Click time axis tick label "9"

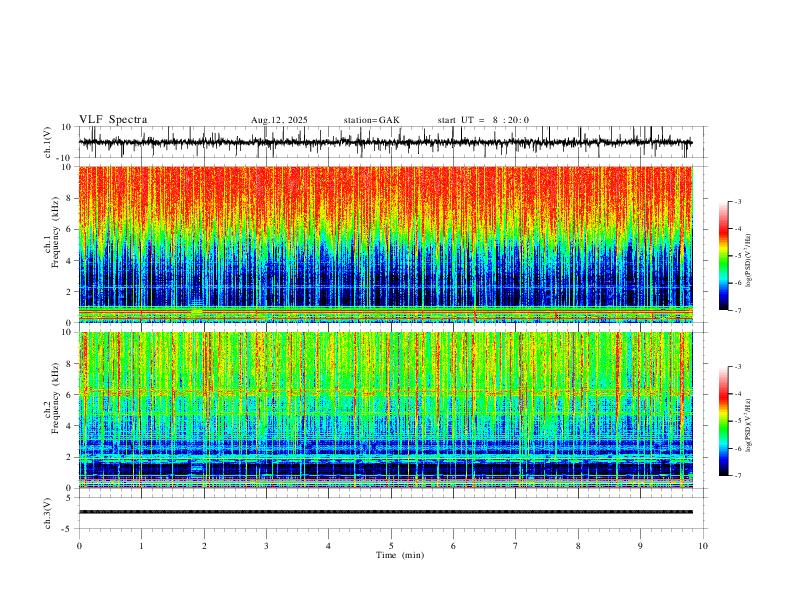pyautogui.click(x=640, y=546)
